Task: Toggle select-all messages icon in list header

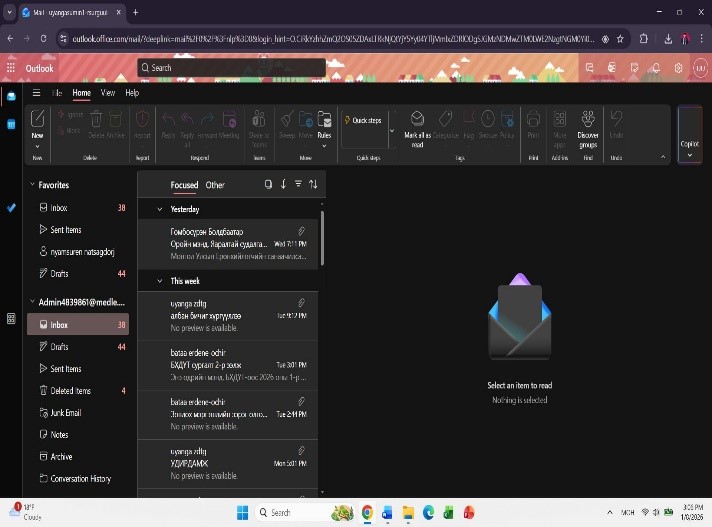Action: pos(268,184)
